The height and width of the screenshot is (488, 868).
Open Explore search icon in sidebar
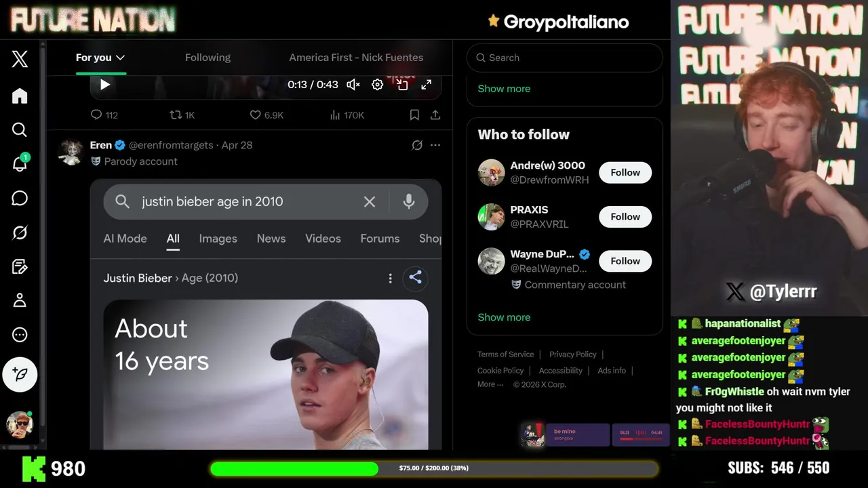(20, 129)
